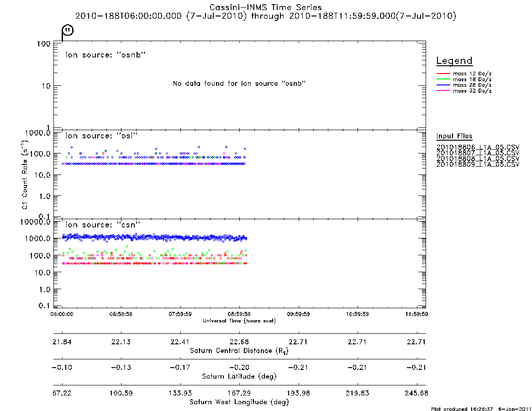The image size is (532, 411).
Task: Click the 06:00:00 time tick label
Action: click(x=62, y=314)
